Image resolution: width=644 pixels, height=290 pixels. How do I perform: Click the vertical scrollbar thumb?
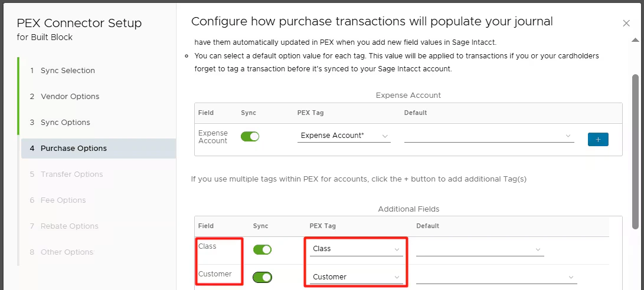[635, 150]
